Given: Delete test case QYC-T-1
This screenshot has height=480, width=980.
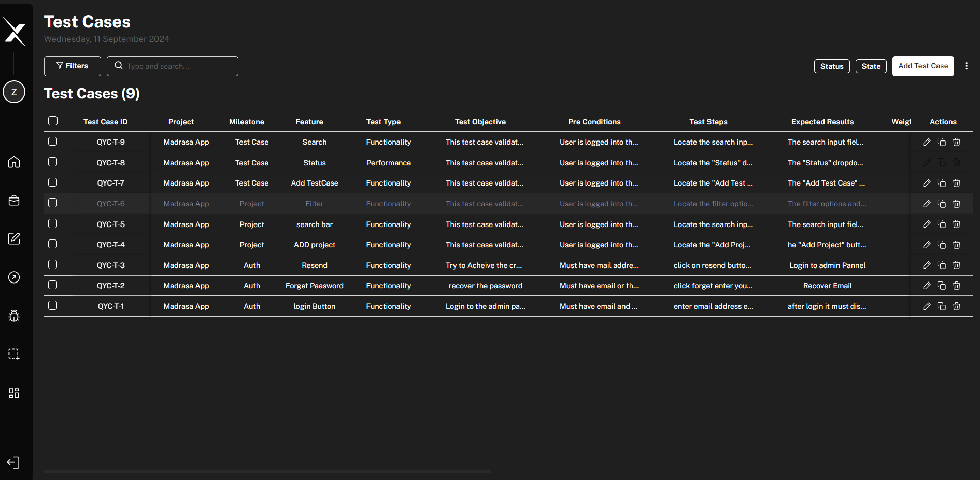Looking at the screenshot, I should (957, 306).
